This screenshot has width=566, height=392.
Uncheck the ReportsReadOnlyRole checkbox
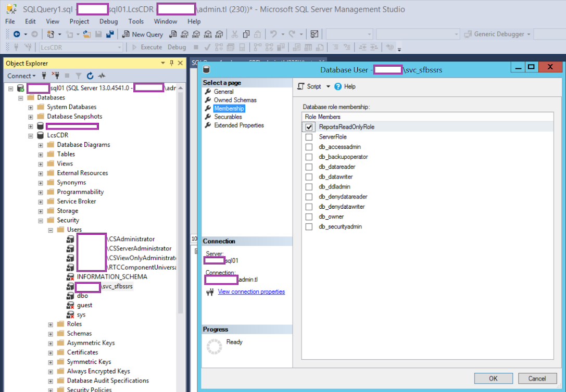(x=309, y=127)
